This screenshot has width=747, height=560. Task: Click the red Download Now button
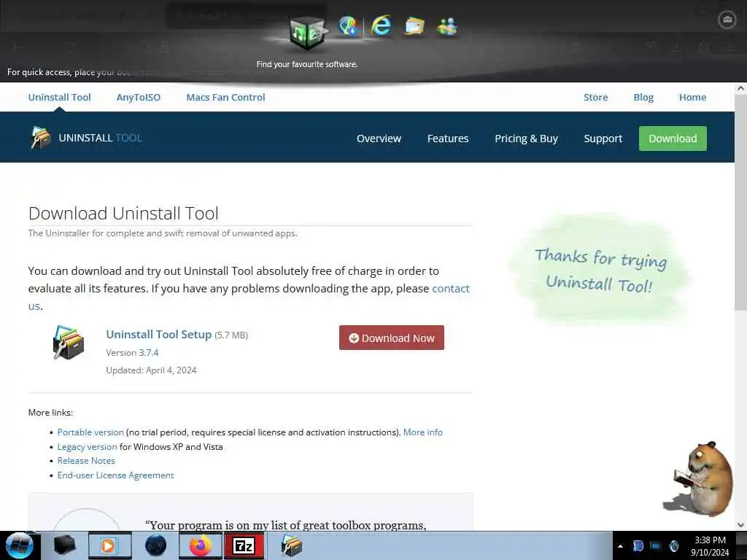coord(392,338)
